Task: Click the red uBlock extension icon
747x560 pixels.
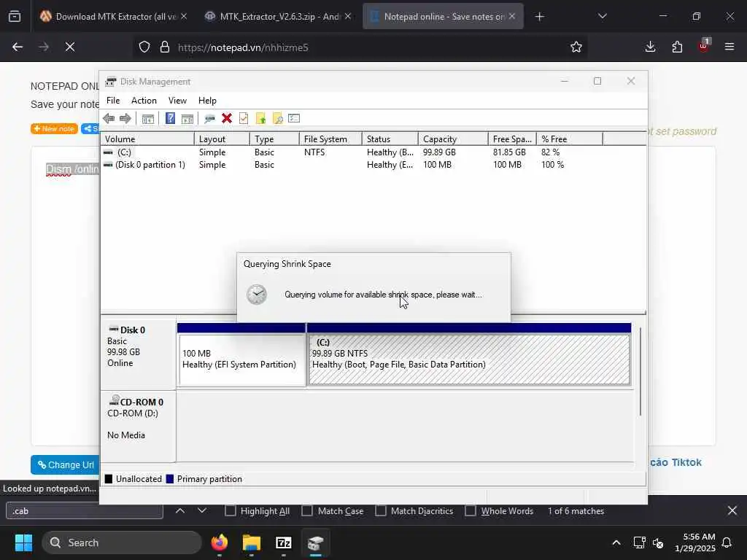Action: 704,46
